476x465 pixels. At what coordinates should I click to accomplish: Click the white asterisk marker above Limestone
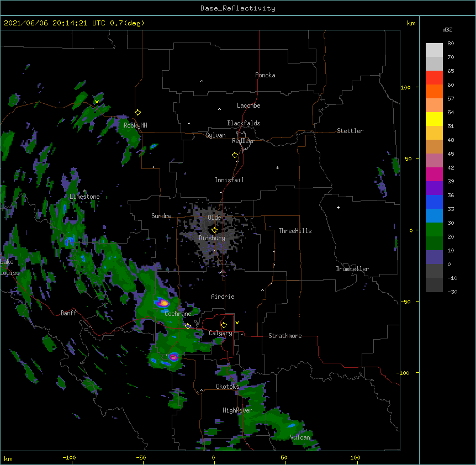tap(85, 191)
